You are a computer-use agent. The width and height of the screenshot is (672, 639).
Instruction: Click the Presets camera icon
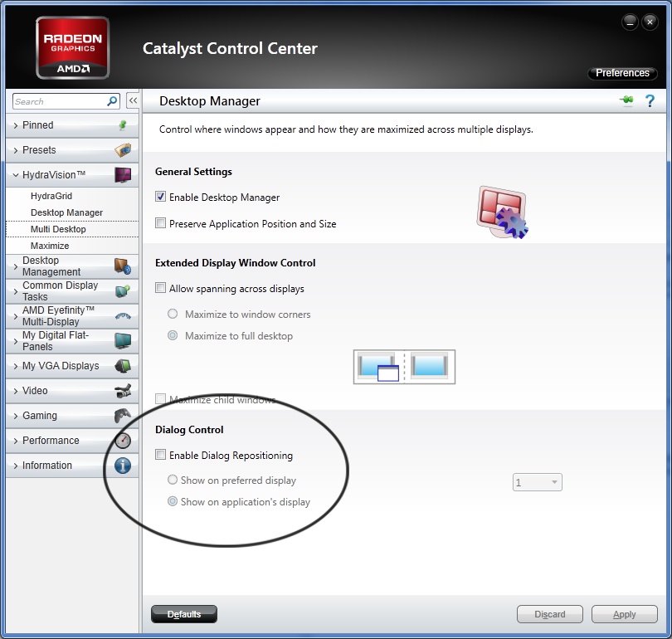pyautogui.click(x=123, y=150)
